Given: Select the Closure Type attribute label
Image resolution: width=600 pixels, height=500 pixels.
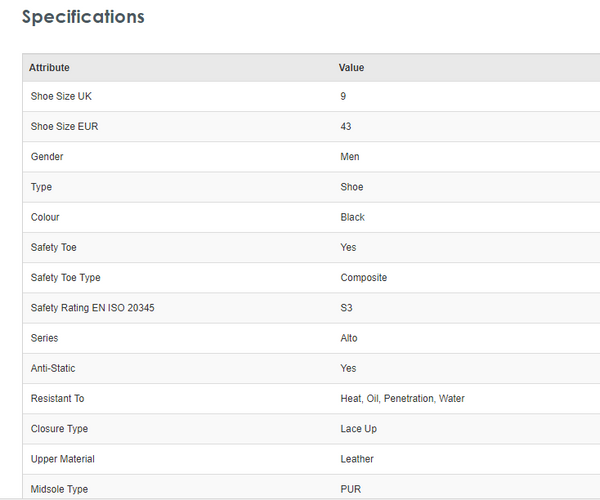Looking at the screenshot, I should (60, 429).
